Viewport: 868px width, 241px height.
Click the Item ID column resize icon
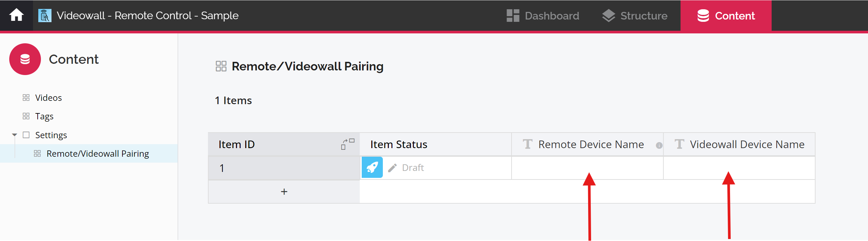click(x=348, y=144)
